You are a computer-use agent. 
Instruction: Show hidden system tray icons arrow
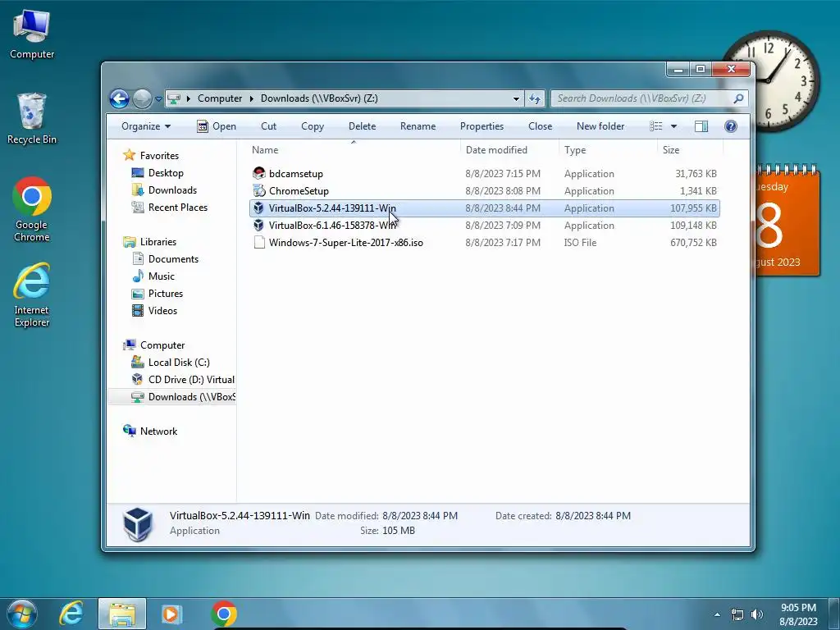coord(717,614)
